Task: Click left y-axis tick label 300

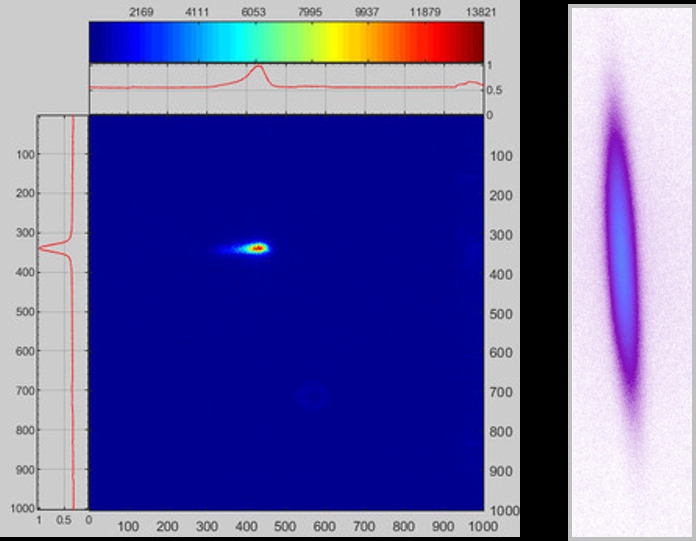Action: (x=26, y=233)
